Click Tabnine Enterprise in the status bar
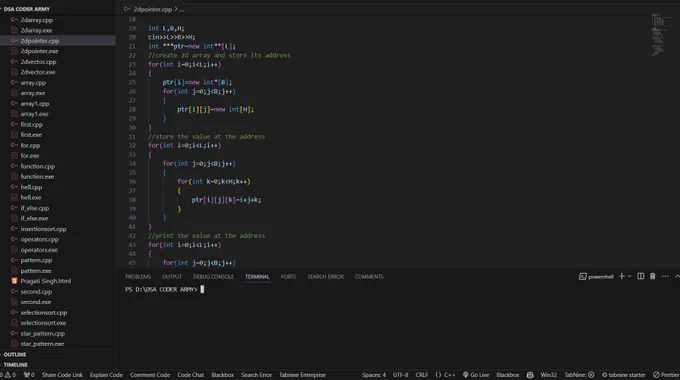The height and width of the screenshot is (380, 680). click(302, 375)
